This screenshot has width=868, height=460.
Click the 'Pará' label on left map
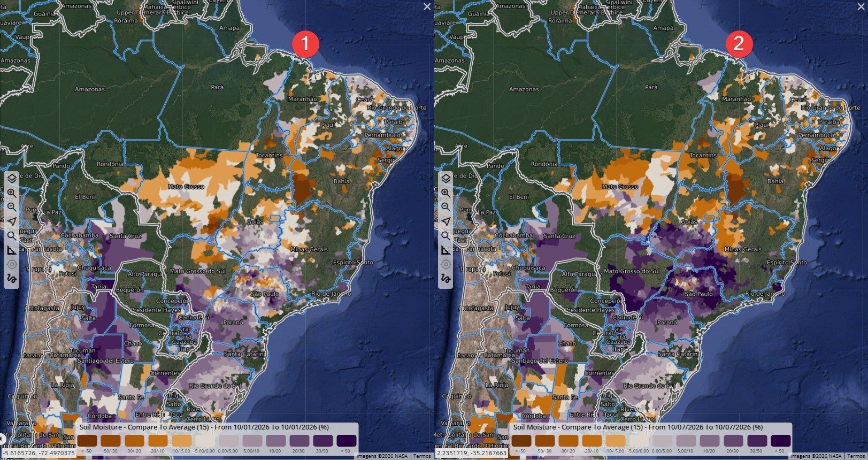(217, 87)
